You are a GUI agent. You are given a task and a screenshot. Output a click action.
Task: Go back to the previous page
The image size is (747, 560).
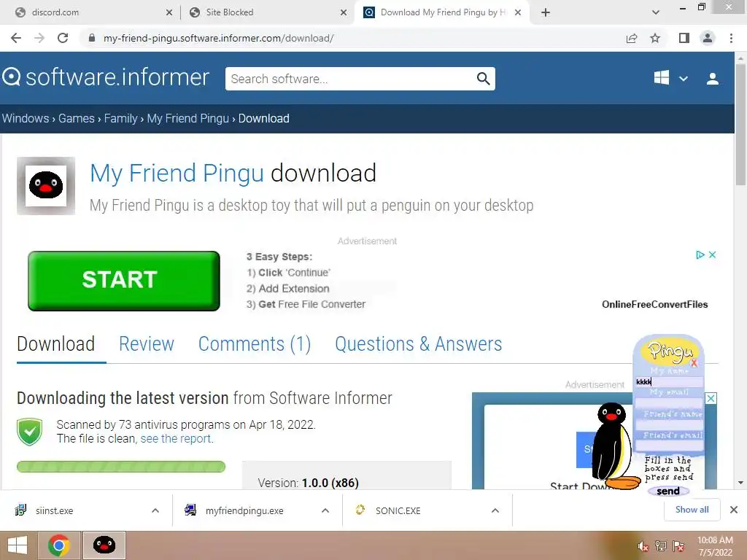[16, 38]
